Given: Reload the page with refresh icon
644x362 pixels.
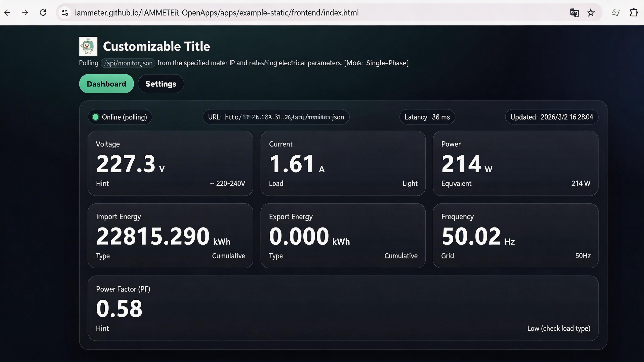Looking at the screenshot, I should 43,13.
